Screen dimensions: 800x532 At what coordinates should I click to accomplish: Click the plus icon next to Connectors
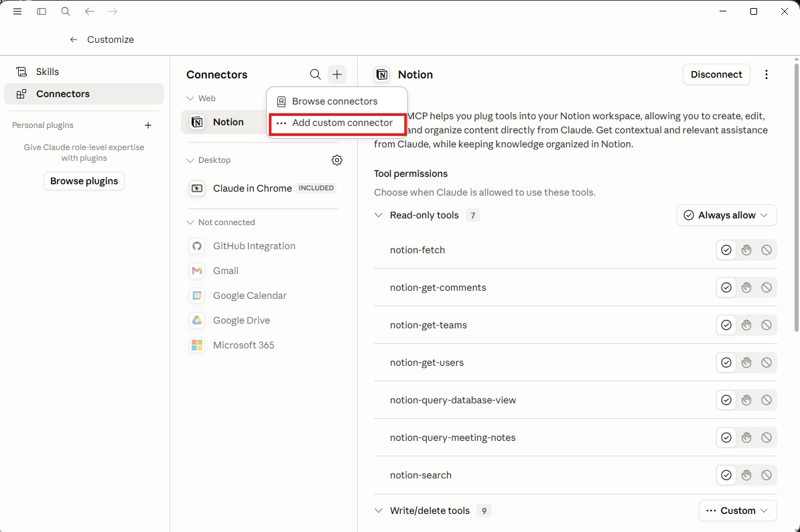click(x=337, y=74)
